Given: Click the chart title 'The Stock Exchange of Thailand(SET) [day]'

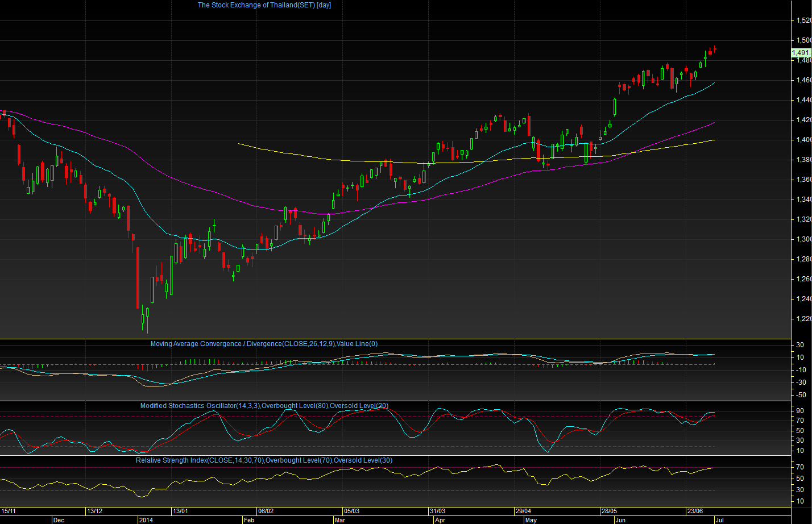Looking at the screenshot, I should point(264,5).
